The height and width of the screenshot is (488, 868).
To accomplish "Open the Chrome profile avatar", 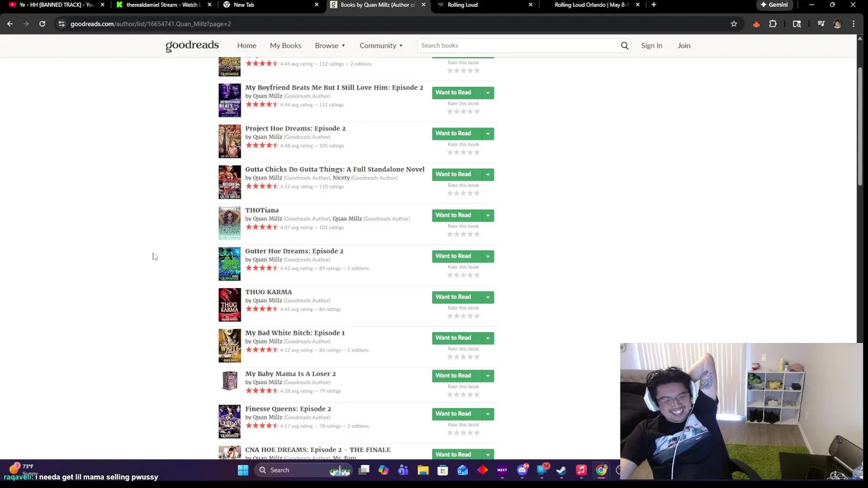I will coord(837,24).
